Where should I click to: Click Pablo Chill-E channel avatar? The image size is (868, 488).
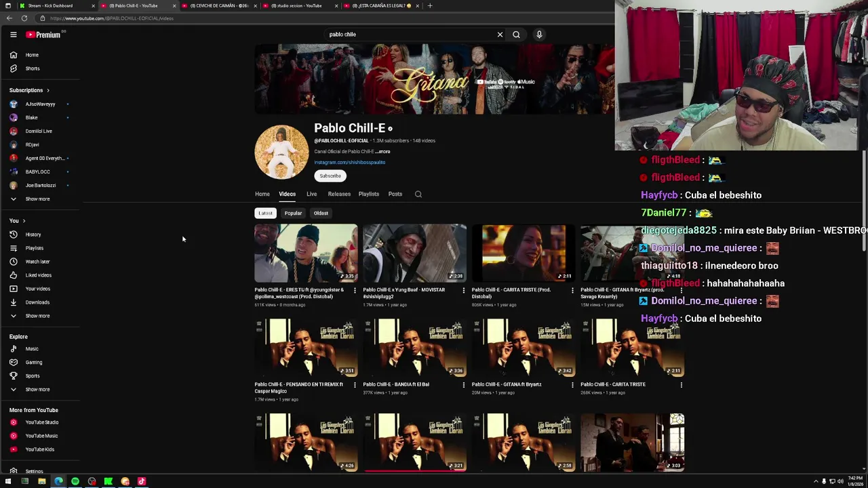tap(281, 152)
